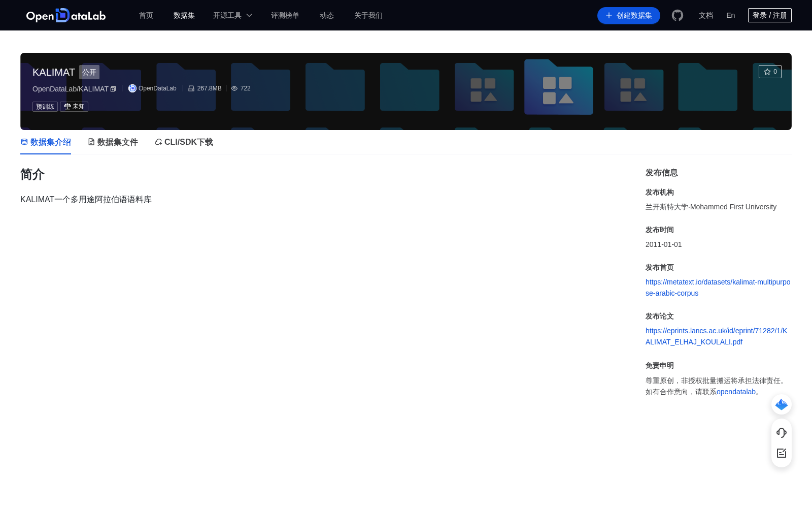Click the dataset size disk icon
This screenshot has height=508, width=812.
[x=191, y=88]
